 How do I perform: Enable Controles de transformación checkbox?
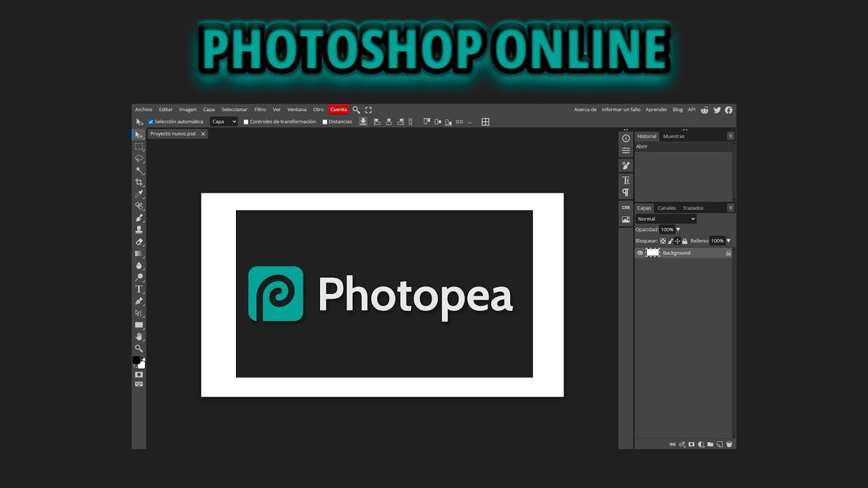246,122
